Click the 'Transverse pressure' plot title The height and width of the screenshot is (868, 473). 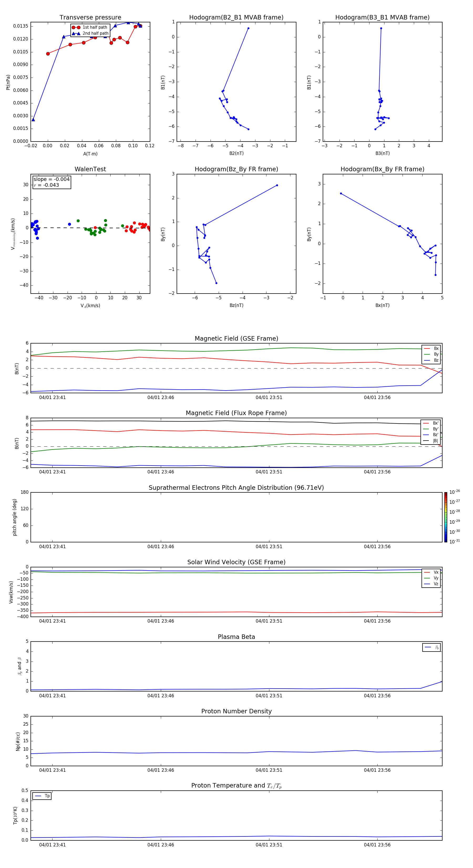coord(90,18)
